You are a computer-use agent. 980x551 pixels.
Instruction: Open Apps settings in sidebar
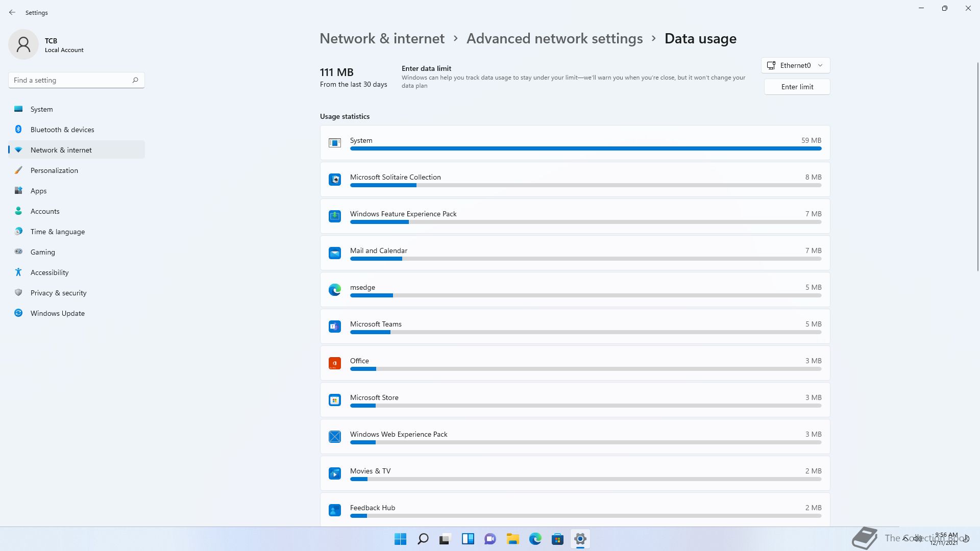tap(77, 191)
